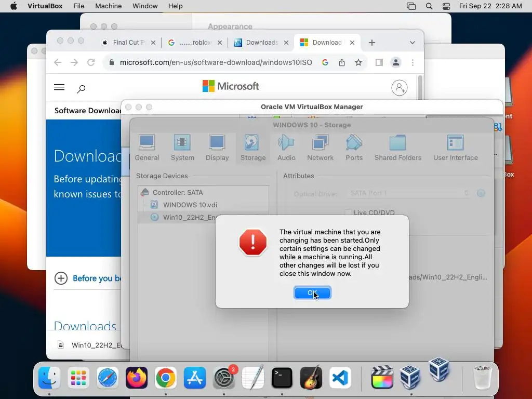
Task: Open Final Cut Pro from the Dock
Action: [x=382, y=378]
